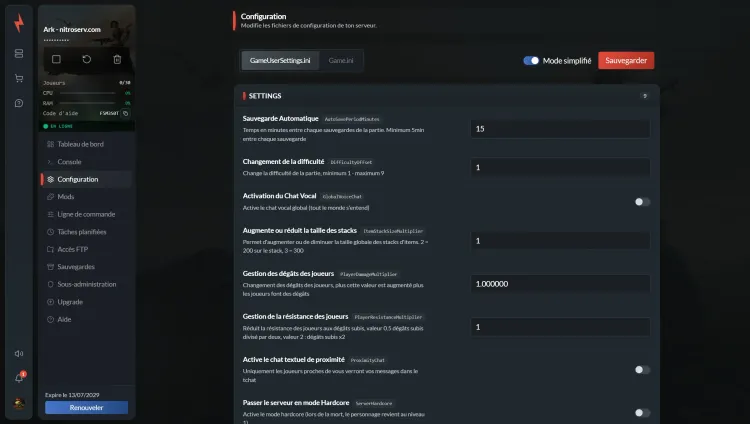Click the Gestion des dégâts des joueurs label

(288, 273)
